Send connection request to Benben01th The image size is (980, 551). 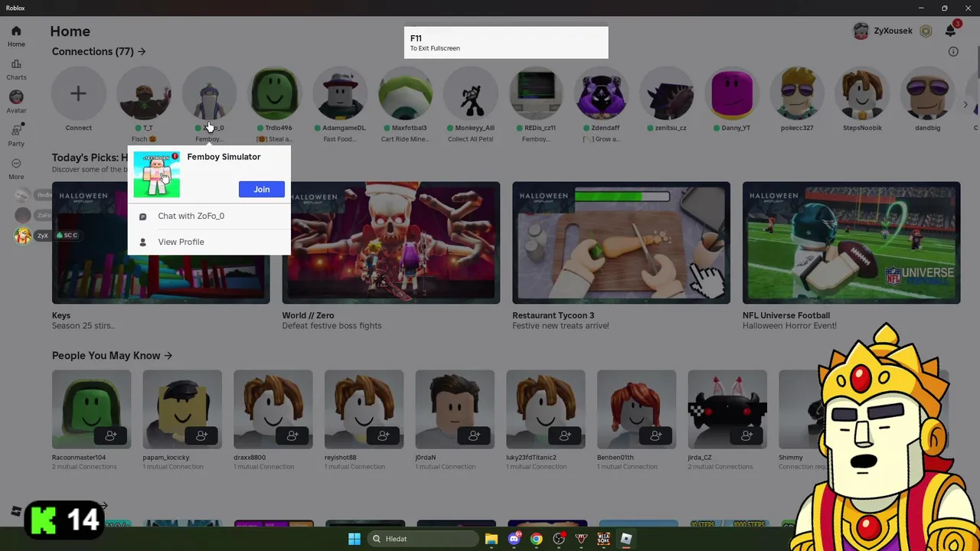tap(656, 435)
